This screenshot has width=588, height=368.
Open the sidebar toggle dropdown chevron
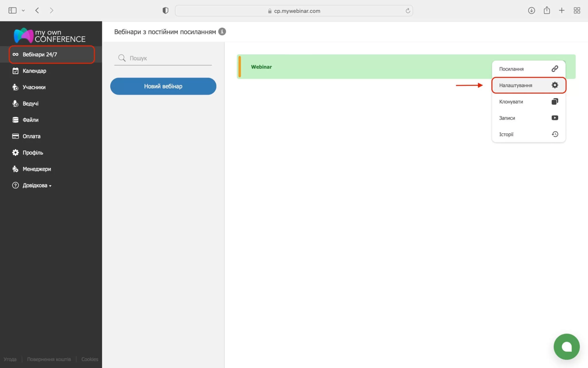point(23,11)
